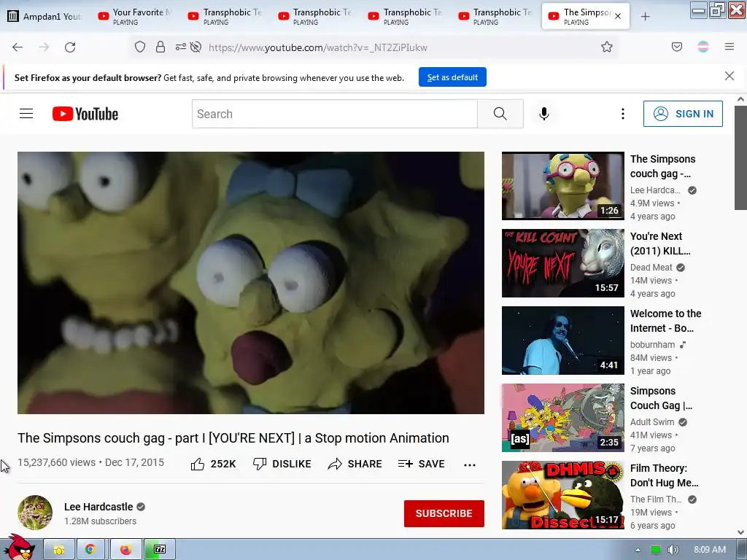Click the main video player

coord(251,283)
